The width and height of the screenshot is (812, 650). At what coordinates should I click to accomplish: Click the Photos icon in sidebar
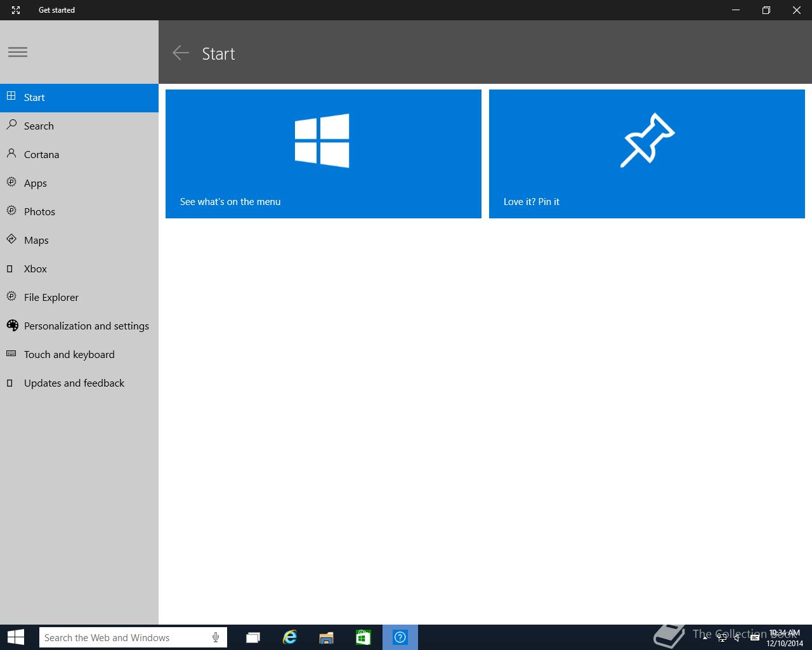(x=11, y=211)
